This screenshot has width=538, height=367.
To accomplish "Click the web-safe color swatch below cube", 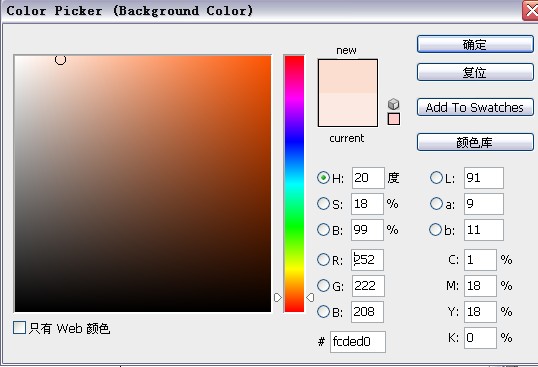I will (394, 119).
